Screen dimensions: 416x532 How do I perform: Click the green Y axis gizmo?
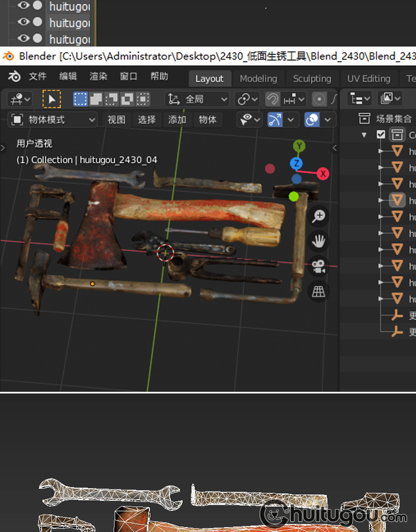tap(300, 146)
